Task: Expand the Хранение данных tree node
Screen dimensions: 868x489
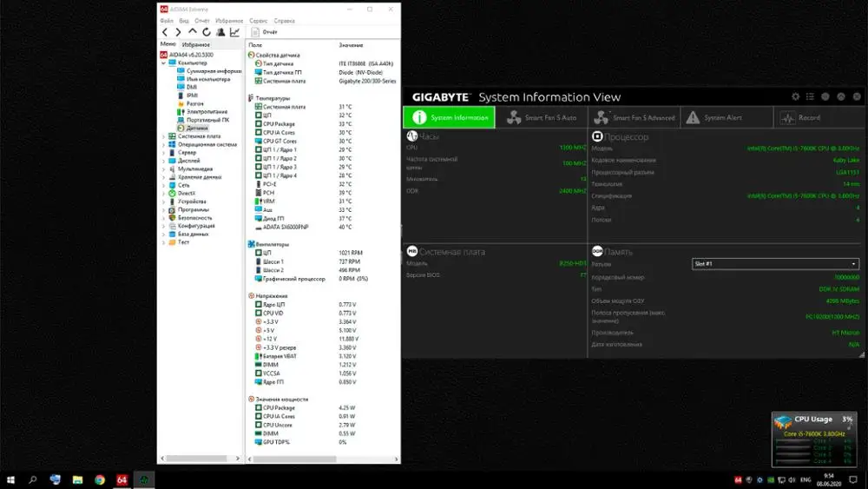Action: click(164, 177)
